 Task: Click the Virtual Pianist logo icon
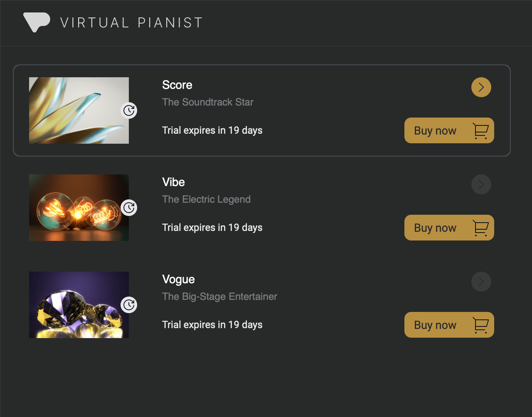pyautogui.click(x=37, y=22)
